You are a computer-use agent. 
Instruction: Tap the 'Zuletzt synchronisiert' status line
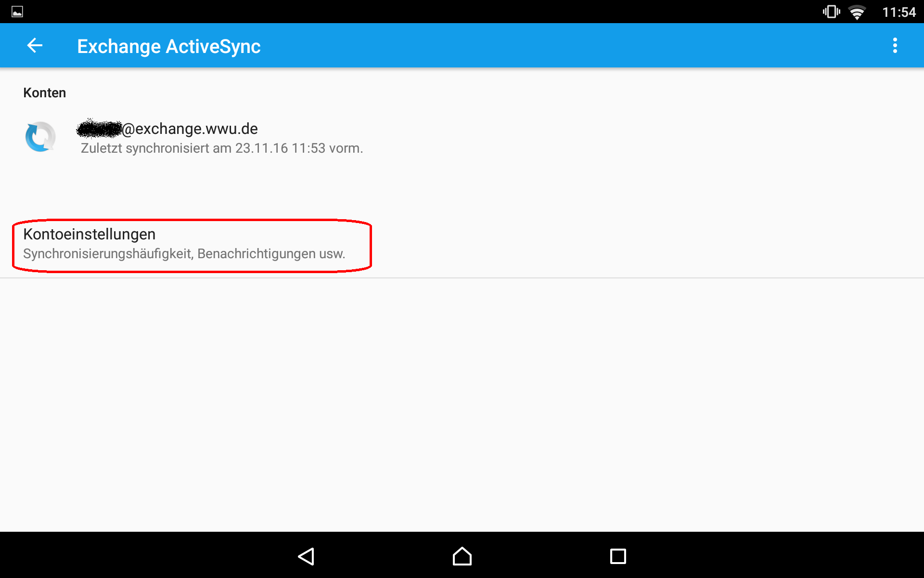coord(221,148)
